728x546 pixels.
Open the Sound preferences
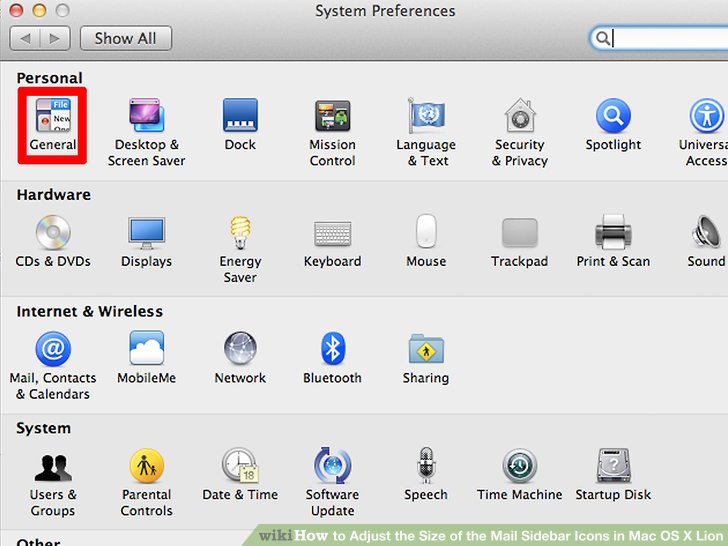tap(707, 241)
